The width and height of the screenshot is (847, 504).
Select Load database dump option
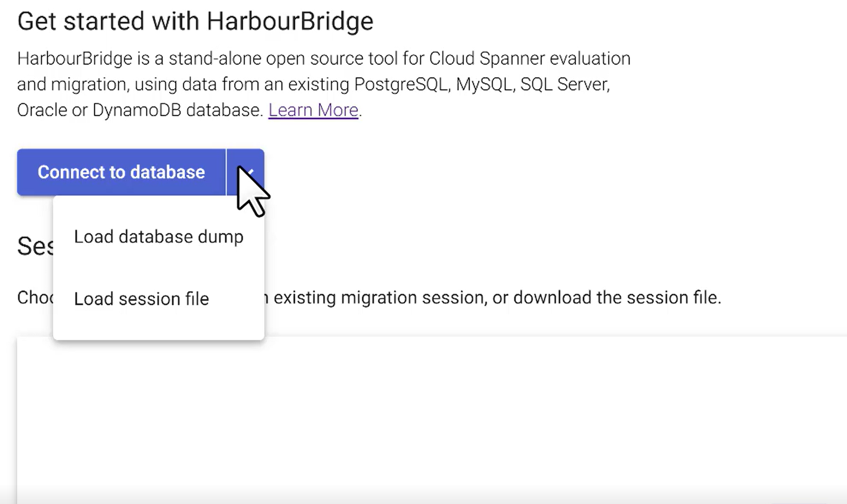[x=159, y=237]
